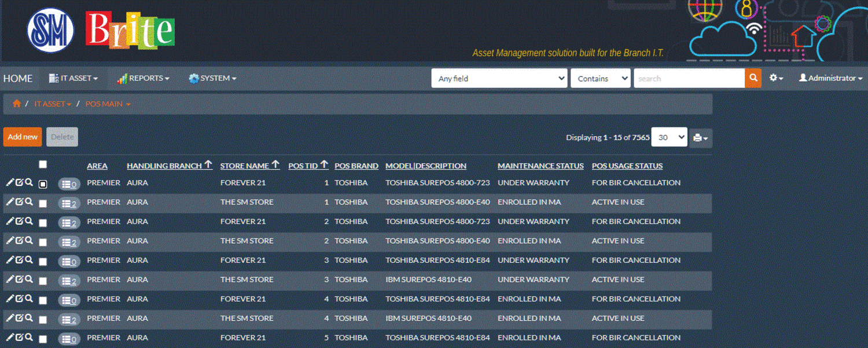Go to HOME in the navbar
The width and height of the screenshot is (868, 348).
[18, 78]
